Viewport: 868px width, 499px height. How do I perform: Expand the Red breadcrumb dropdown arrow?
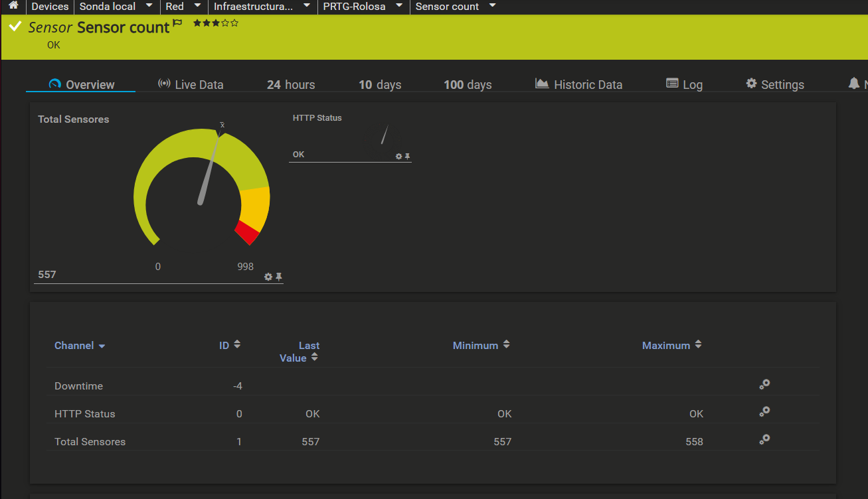click(197, 6)
